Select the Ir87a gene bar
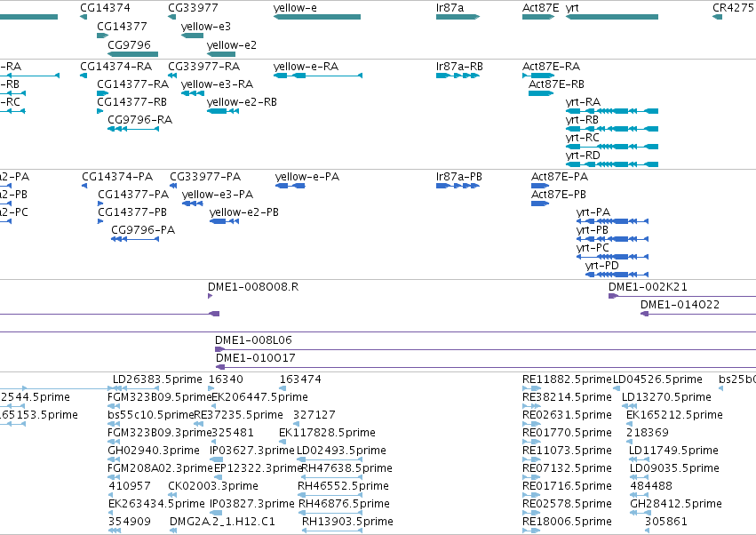The height and width of the screenshot is (535, 756). pyautogui.click(x=458, y=17)
